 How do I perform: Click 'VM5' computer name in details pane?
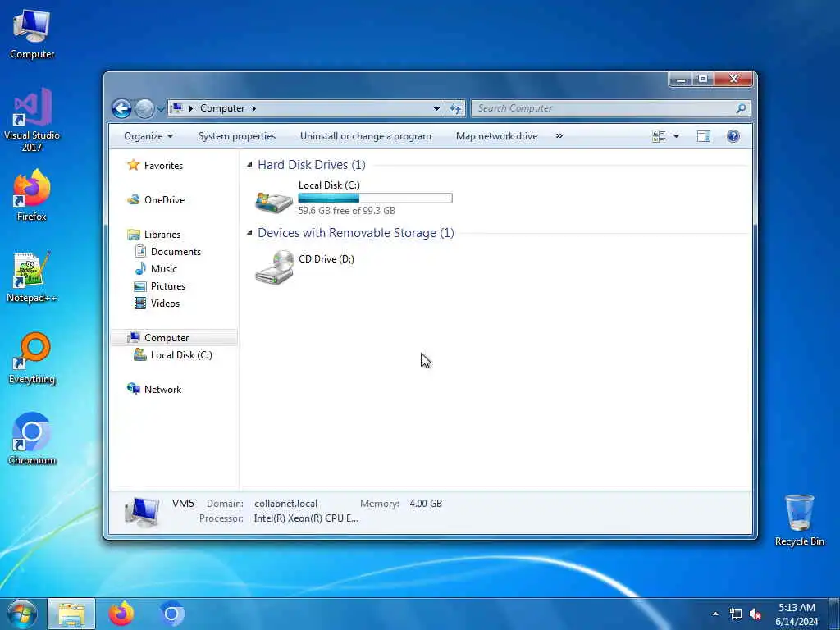coord(183,503)
